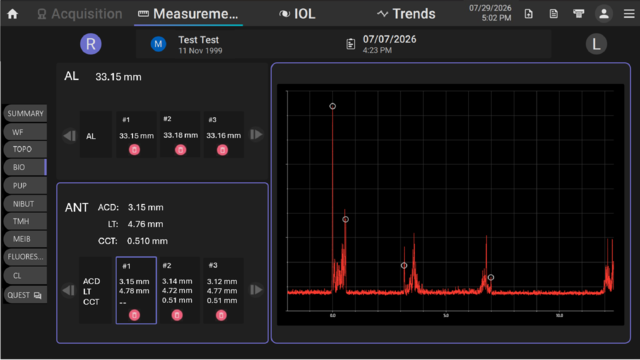Screen dimensions: 640x360
Task: Go to the Home screen icon
Action: tap(13, 14)
